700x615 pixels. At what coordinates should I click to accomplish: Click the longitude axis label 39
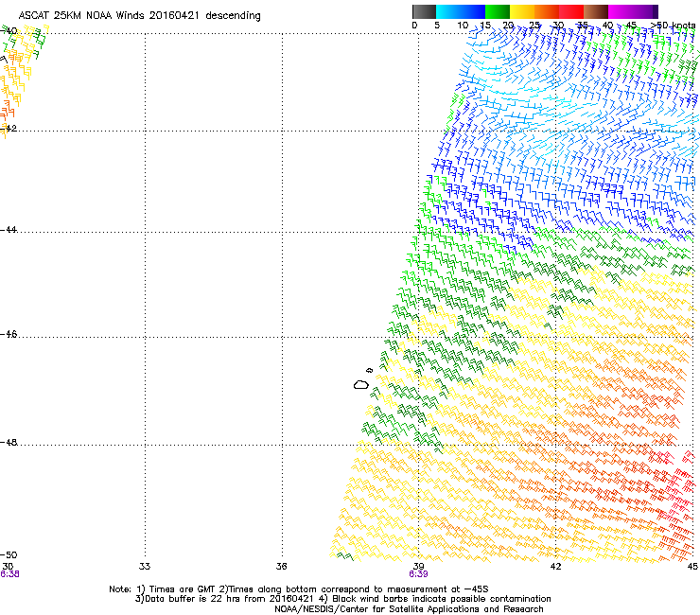tap(418, 567)
